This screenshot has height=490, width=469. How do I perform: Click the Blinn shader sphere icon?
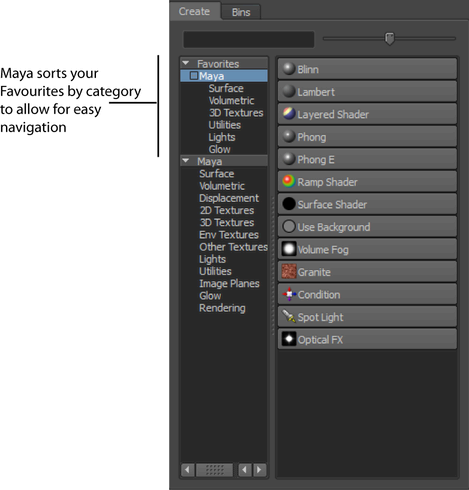click(x=289, y=69)
